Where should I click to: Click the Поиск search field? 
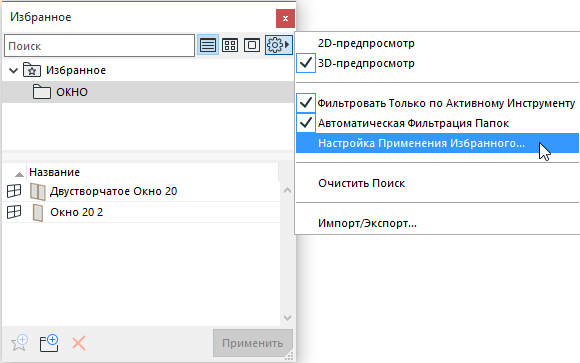click(100, 46)
